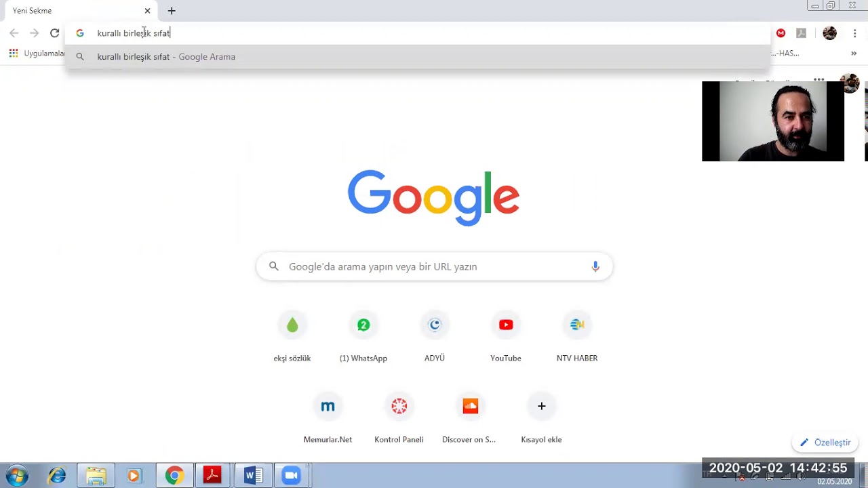The image size is (868, 488).
Task: Restore down the Chrome window
Action: 831,6
